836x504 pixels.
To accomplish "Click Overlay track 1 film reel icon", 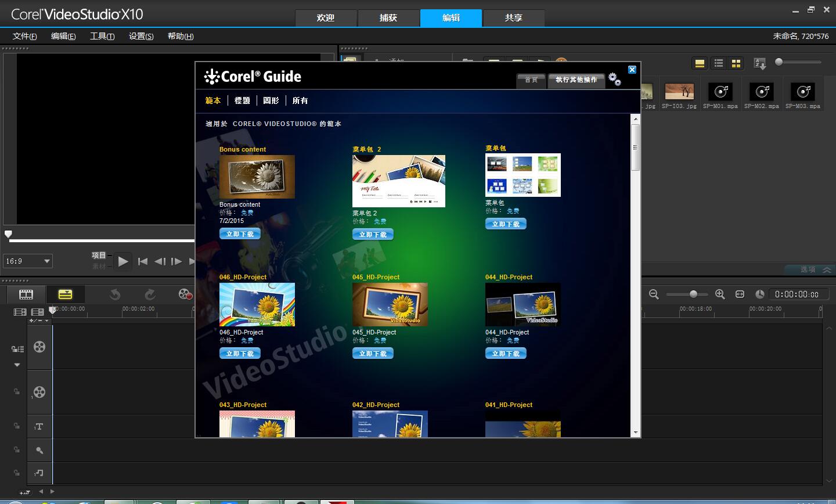I will point(39,392).
